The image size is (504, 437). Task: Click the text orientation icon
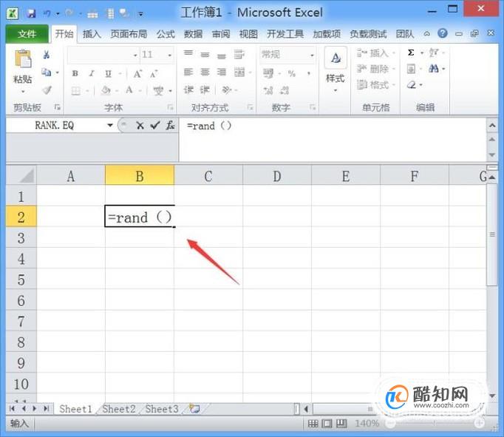(x=227, y=89)
